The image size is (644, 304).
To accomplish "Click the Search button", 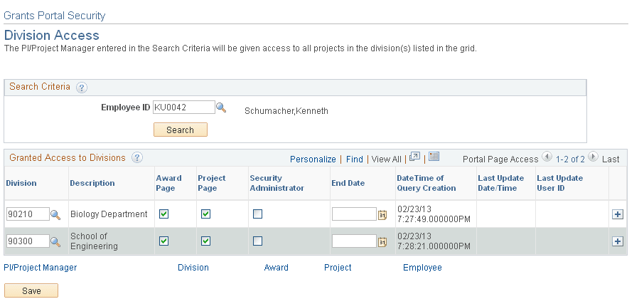I will point(181,130).
